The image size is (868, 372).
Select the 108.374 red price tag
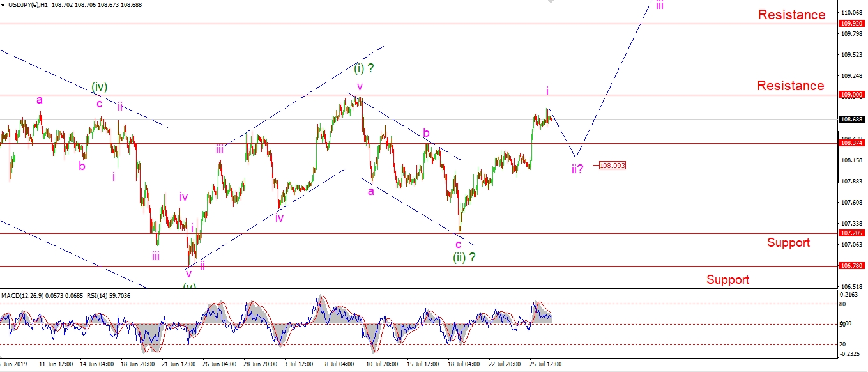pos(852,144)
